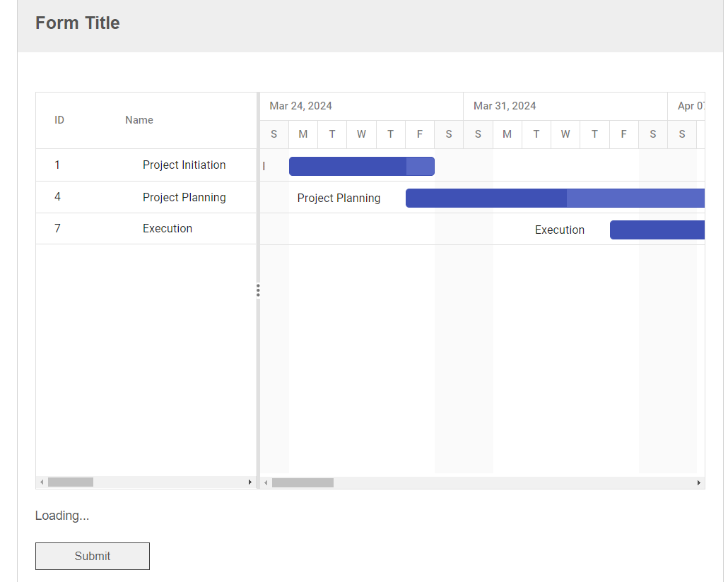
Task: Click left arrow of timeline chart scrollbar
Action: tap(266, 483)
